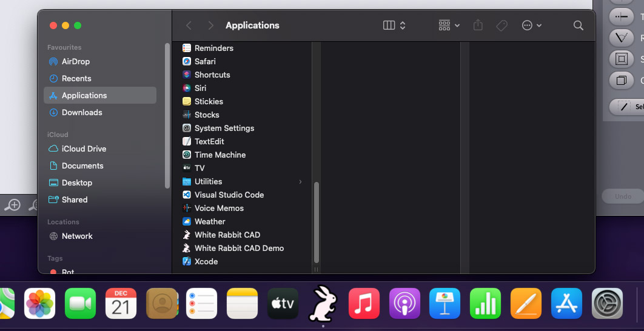Click the Finder search magnifier

[x=579, y=25]
